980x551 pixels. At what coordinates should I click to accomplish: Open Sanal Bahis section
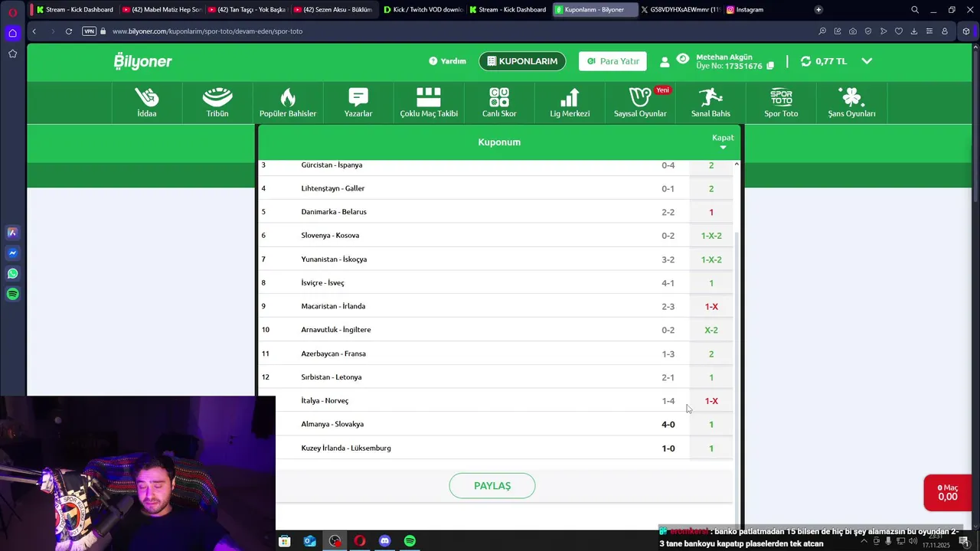tap(710, 103)
